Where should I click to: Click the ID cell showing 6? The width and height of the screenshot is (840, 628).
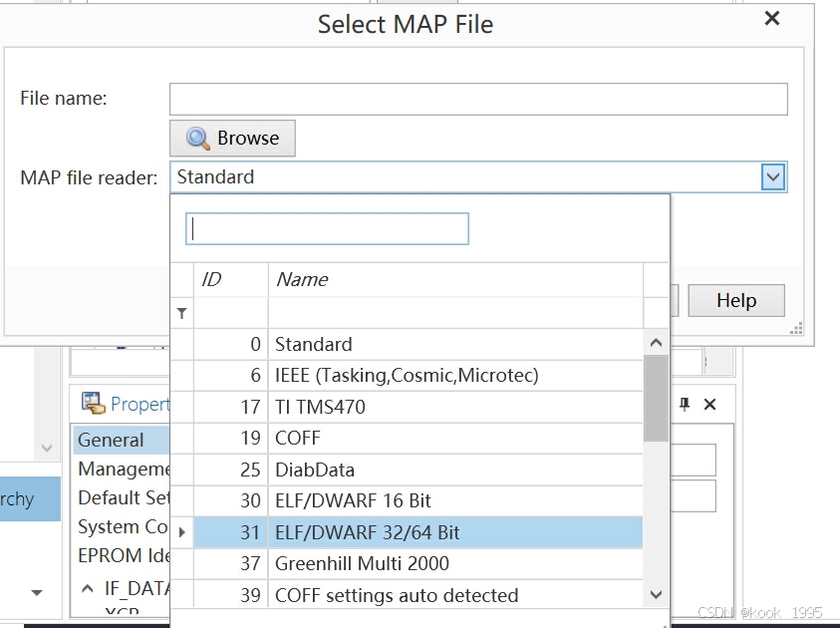(x=231, y=375)
